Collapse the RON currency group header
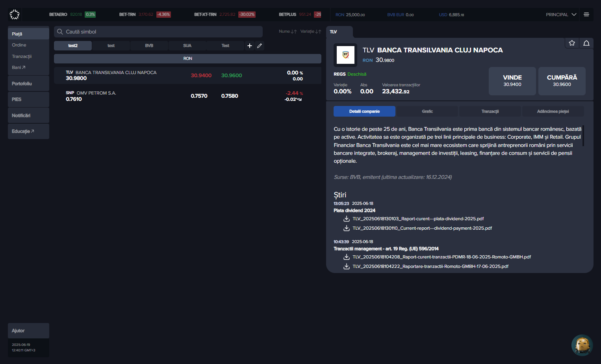Image resolution: width=601 pixels, height=364 pixels. (x=187, y=59)
